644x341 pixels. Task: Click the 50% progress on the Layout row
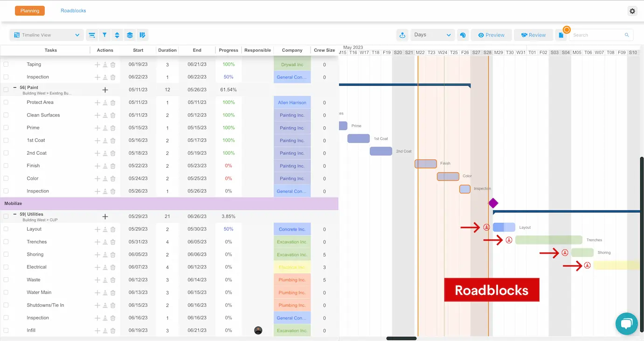tap(229, 229)
